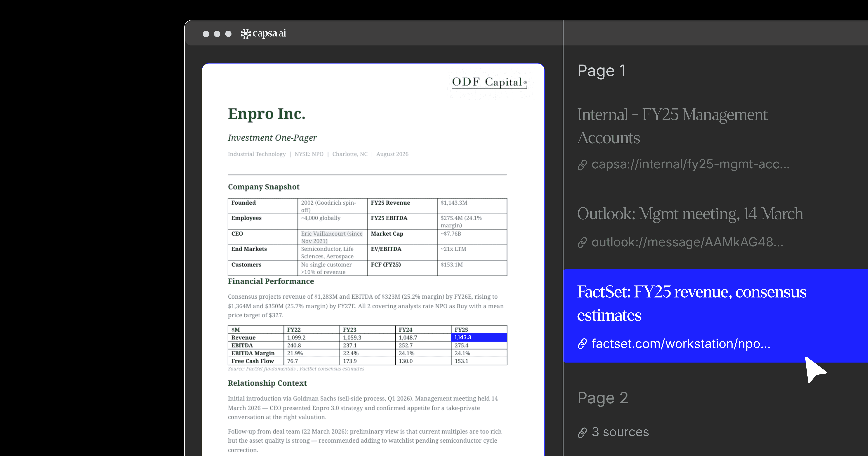The width and height of the screenshot is (868, 456).
Task: Click the $1,143.3M FY25 Revenue value
Action: pos(454,203)
